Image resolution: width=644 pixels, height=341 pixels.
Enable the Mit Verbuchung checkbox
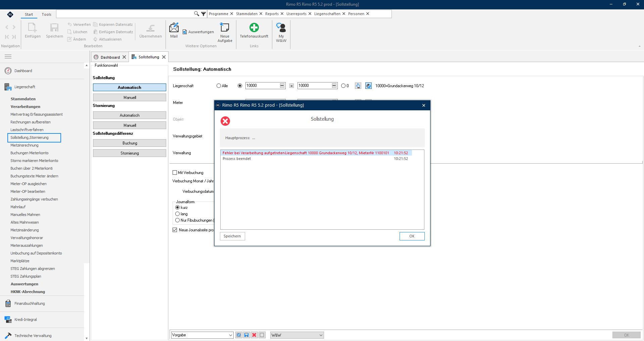pyautogui.click(x=175, y=173)
